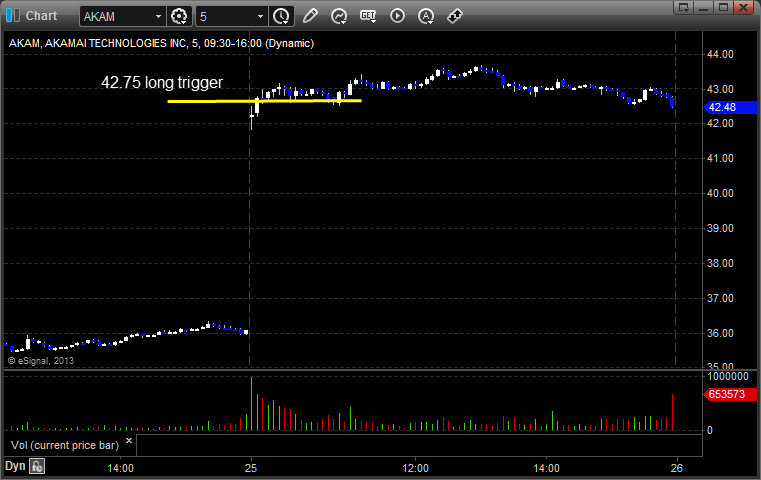
Task: Close the Vol study panel with X
Action: coord(129,441)
